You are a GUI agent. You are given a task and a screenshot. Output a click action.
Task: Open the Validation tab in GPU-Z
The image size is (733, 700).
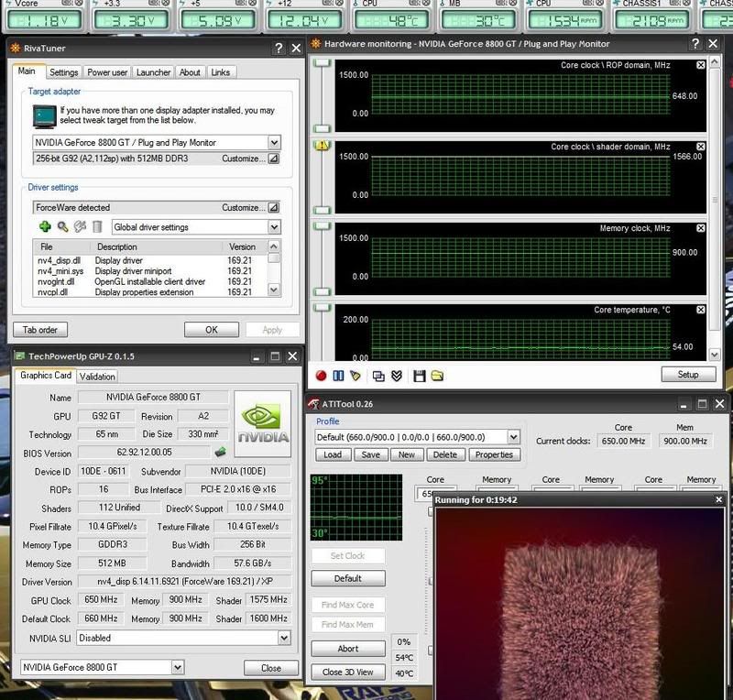click(97, 376)
